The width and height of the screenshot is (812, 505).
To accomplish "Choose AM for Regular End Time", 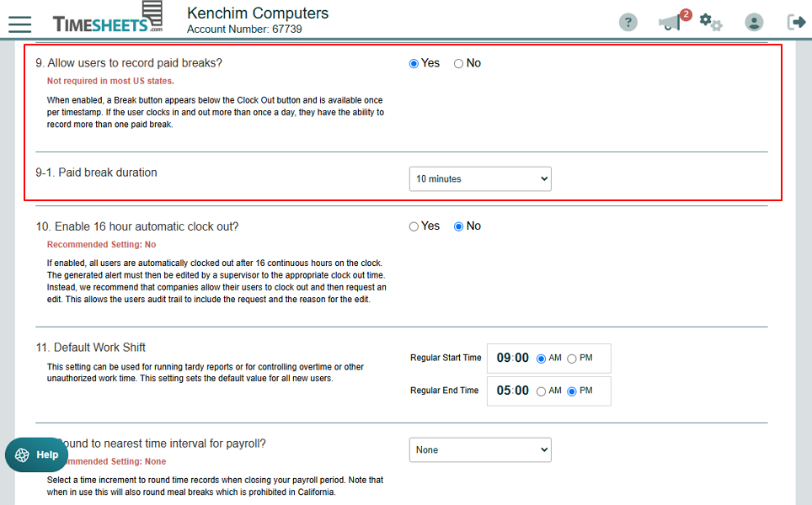I will point(541,391).
